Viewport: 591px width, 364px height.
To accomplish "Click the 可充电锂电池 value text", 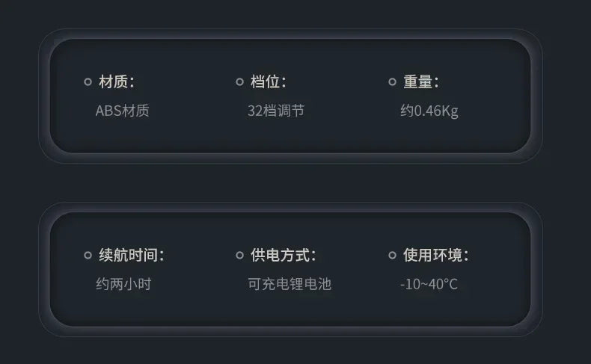I will 290,285.
